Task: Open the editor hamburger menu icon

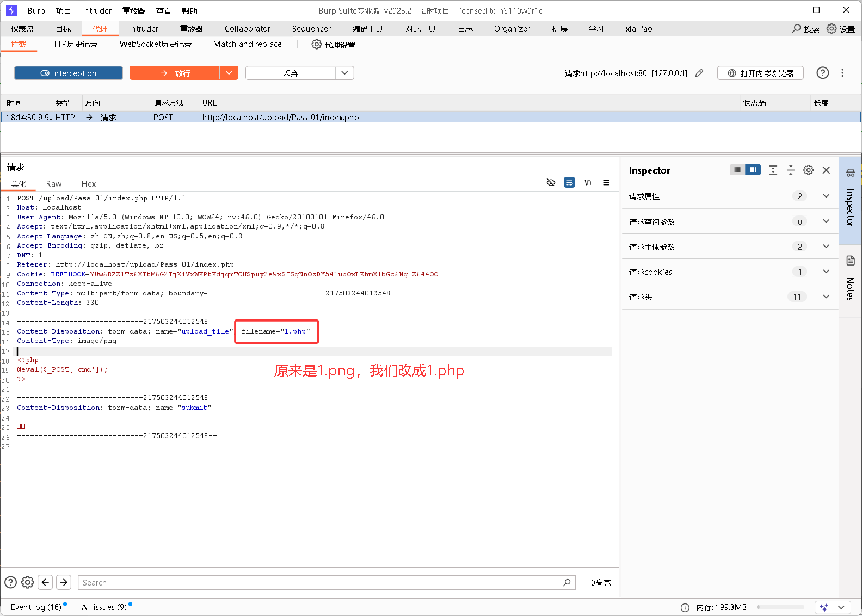Action: pos(606,183)
